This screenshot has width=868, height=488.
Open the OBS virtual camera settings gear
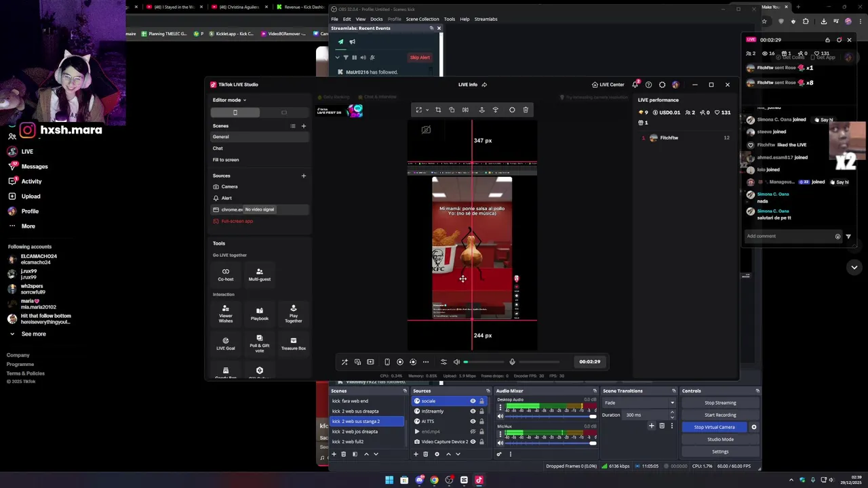tap(753, 427)
